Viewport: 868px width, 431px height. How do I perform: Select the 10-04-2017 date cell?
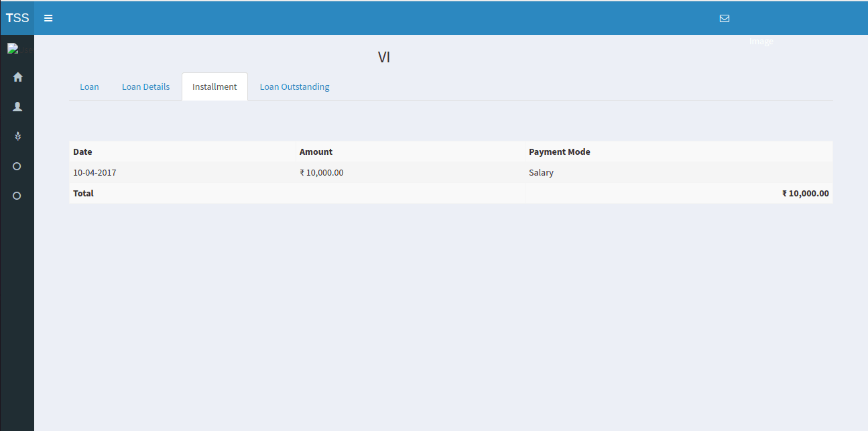coord(95,173)
